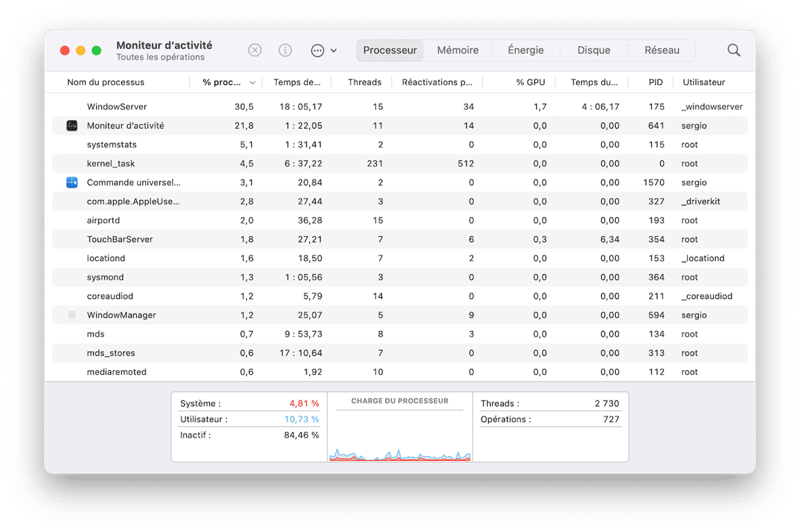Select the Disque tab
Image resolution: width=800 pixels, height=532 pixels.
[x=593, y=51]
